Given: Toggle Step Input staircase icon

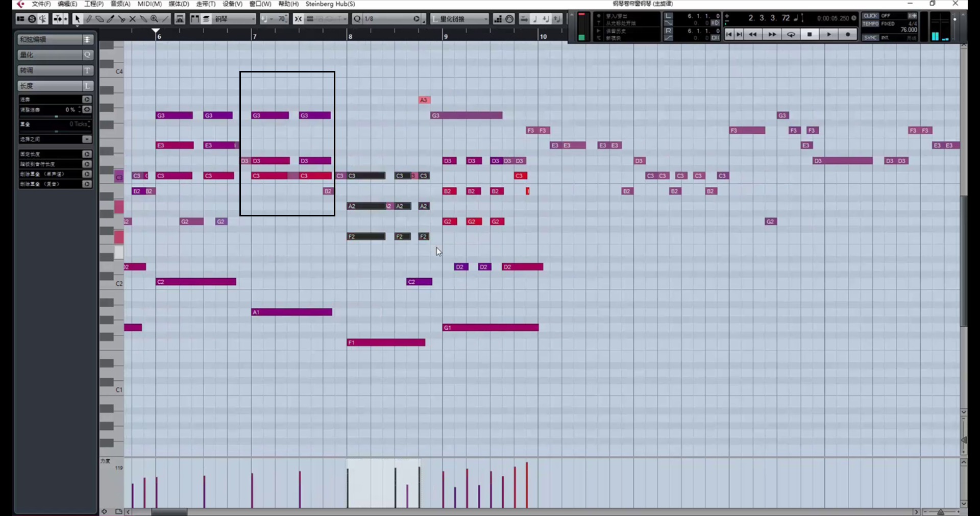Looking at the screenshot, I should pos(498,19).
